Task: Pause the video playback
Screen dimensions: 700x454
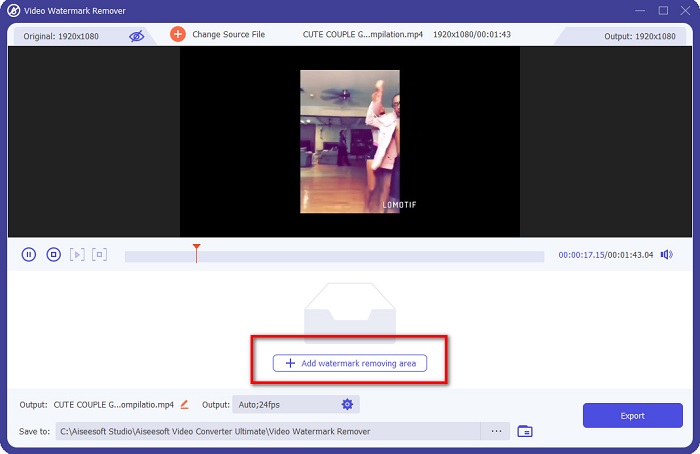Action: point(29,255)
